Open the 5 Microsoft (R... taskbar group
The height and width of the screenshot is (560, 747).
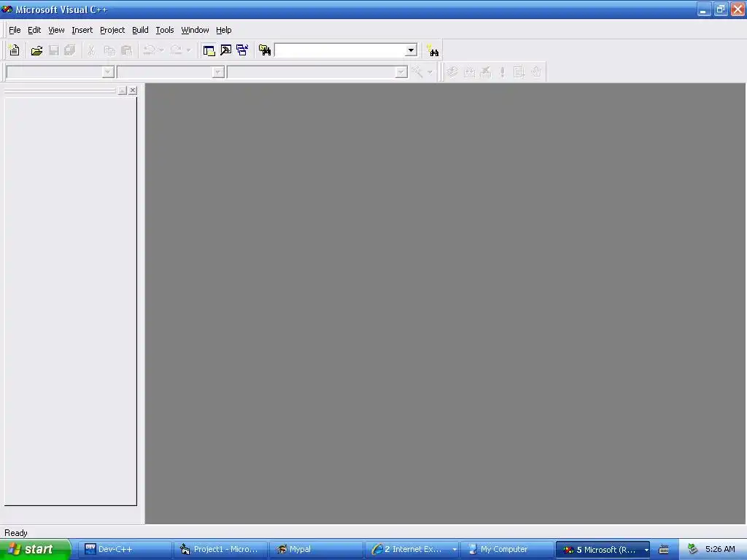603,549
